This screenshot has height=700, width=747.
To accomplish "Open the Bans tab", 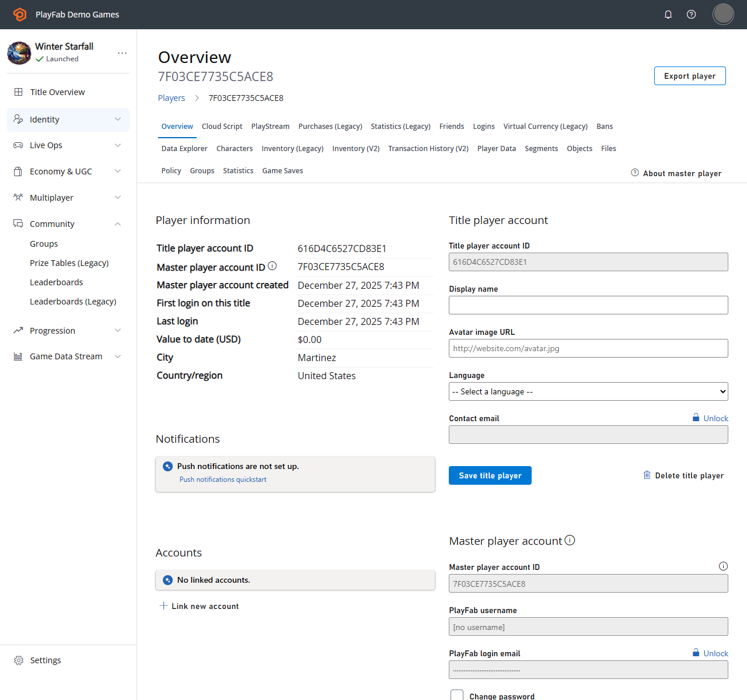I will pyautogui.click(x=605, y=126).
